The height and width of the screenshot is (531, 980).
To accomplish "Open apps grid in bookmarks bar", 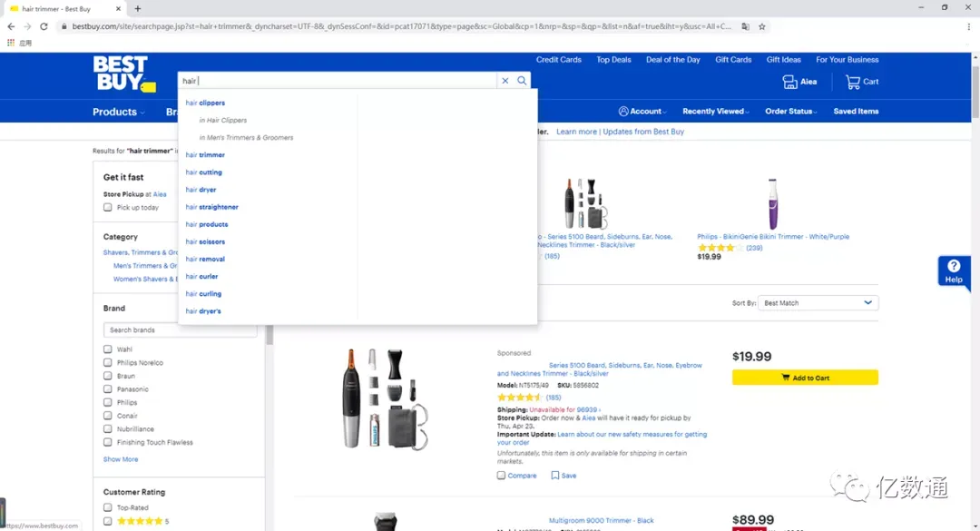I will [11, 43].
